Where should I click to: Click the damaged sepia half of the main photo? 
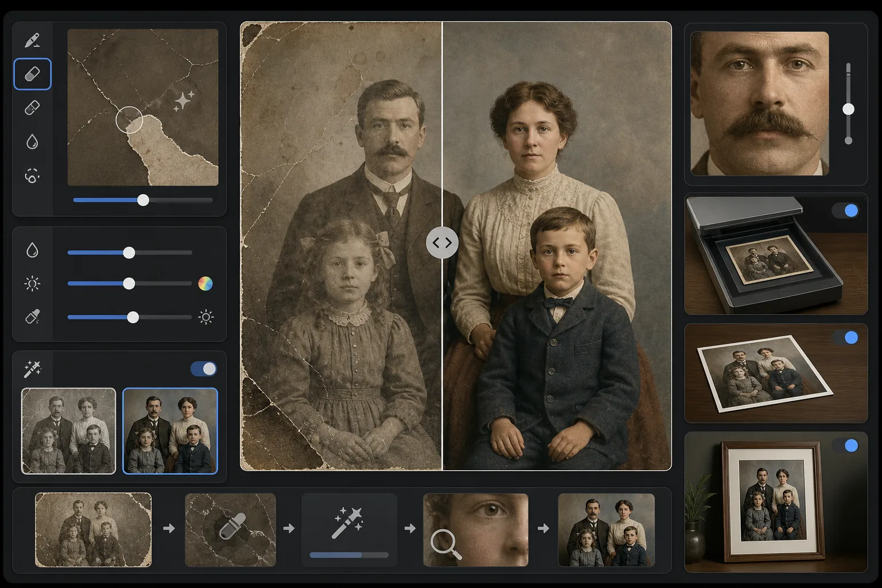341,246
